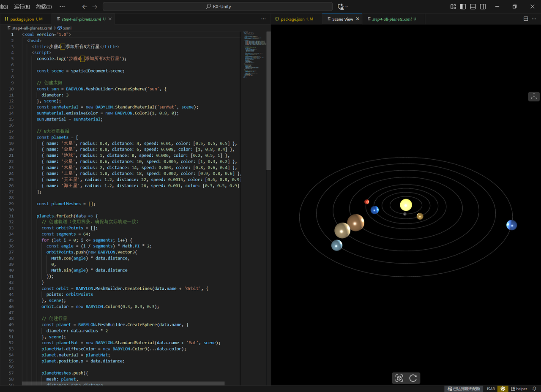Open the Copilot chat icon in title bar
This screenshot has width=541, height=392.
[x=341, y=7]
